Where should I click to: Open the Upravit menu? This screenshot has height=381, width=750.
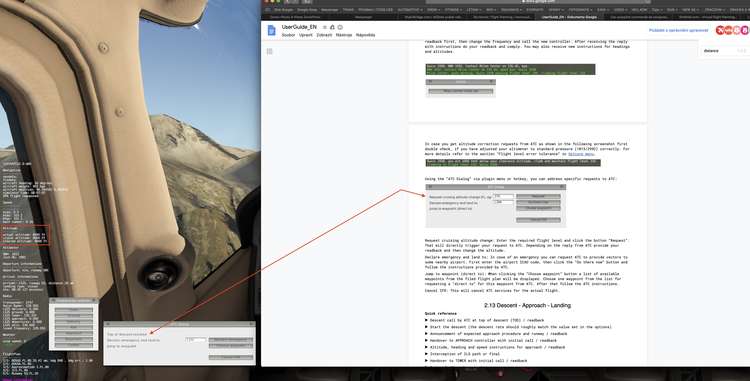click(x=306, y=35)
